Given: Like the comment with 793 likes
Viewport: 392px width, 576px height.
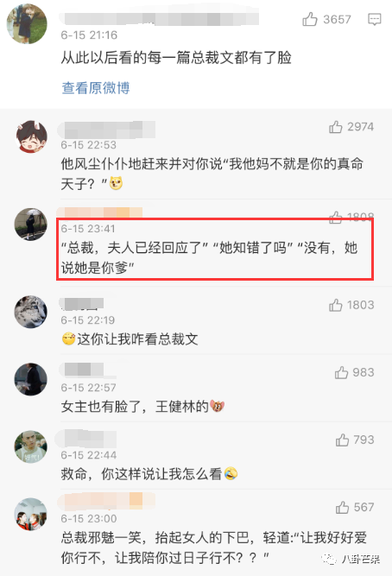Looking at the screenshot, I should click(x=342, y=440).
